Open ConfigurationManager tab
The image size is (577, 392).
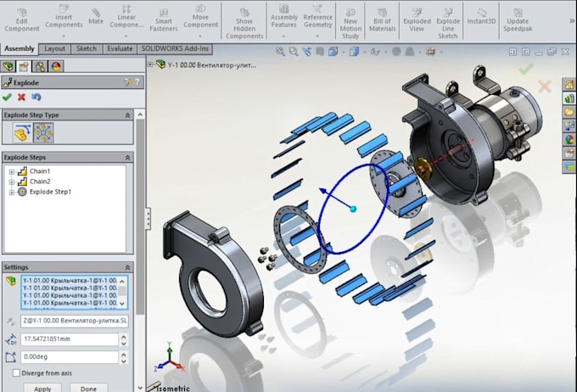pos(40,66)
